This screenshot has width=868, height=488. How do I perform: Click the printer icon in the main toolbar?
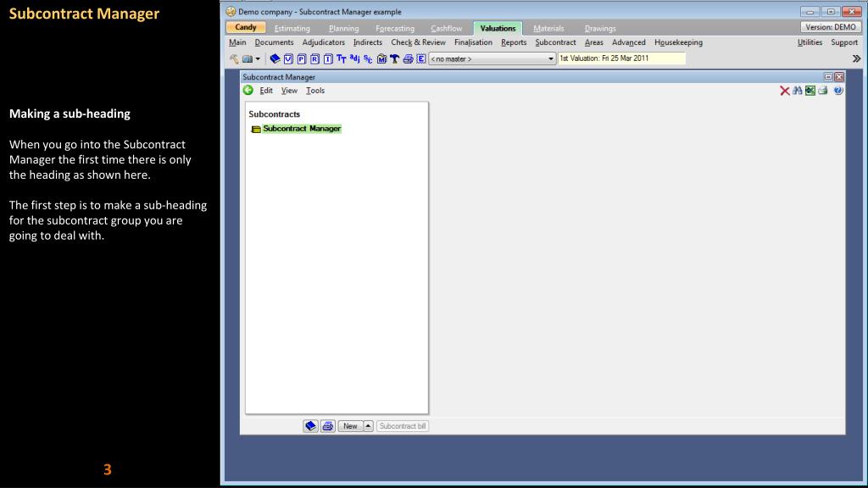(x=408, y=58)
